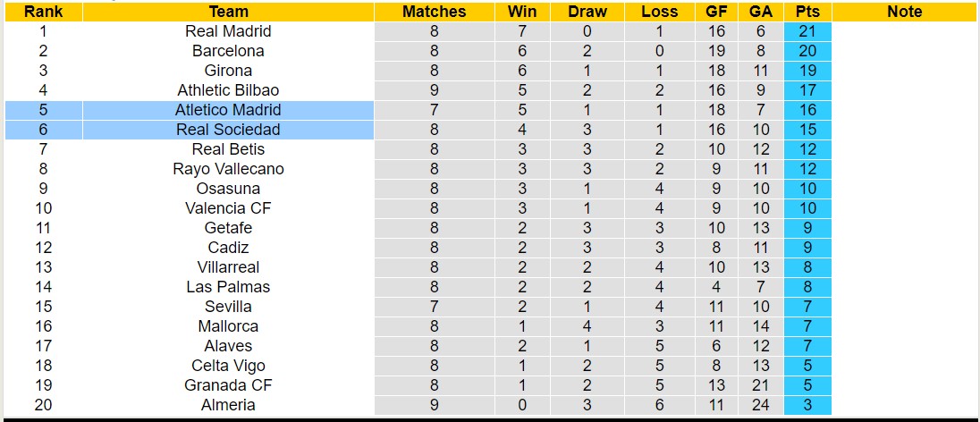980x422 pixels.
Task: Select the Almeria team name
Action: click(x=228, y=405)
